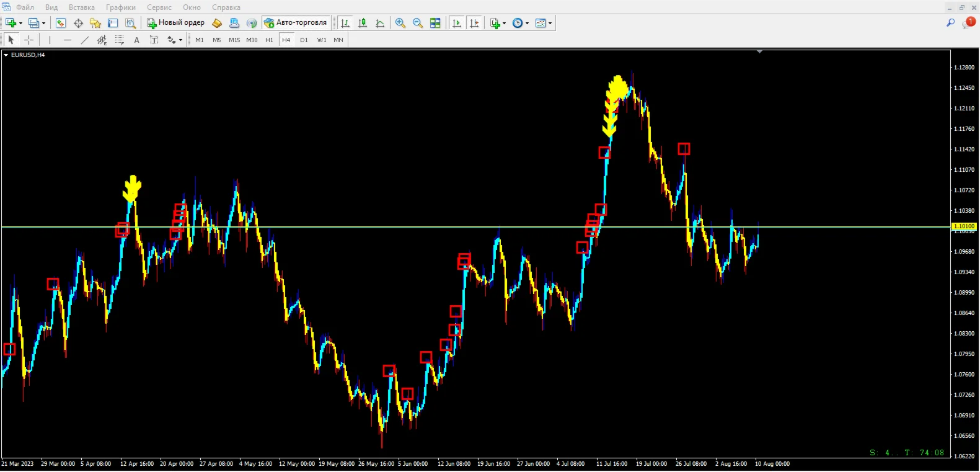Open the Indicators list icon
Image resolution: width=980 pixels, height=472 pixels.
[495, 23]
